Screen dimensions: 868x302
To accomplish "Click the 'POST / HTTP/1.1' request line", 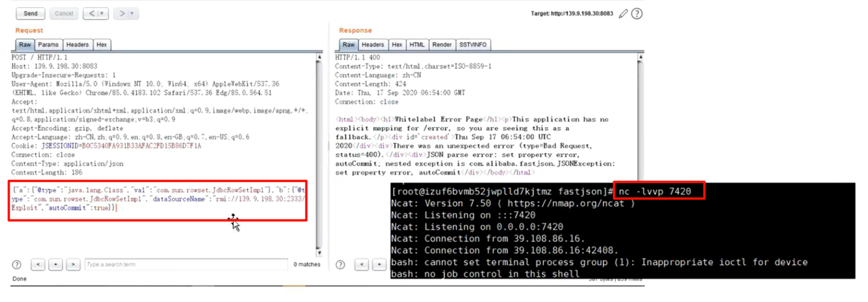I will click(x=39, y=58).
